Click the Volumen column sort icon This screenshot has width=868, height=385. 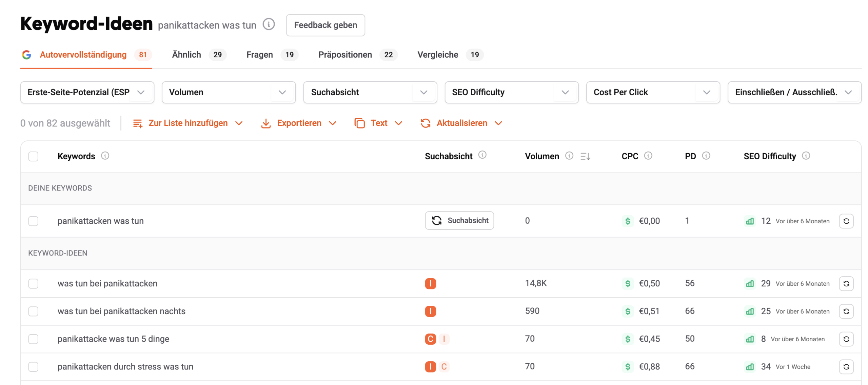pyautogui.click(x=585, y=156)
